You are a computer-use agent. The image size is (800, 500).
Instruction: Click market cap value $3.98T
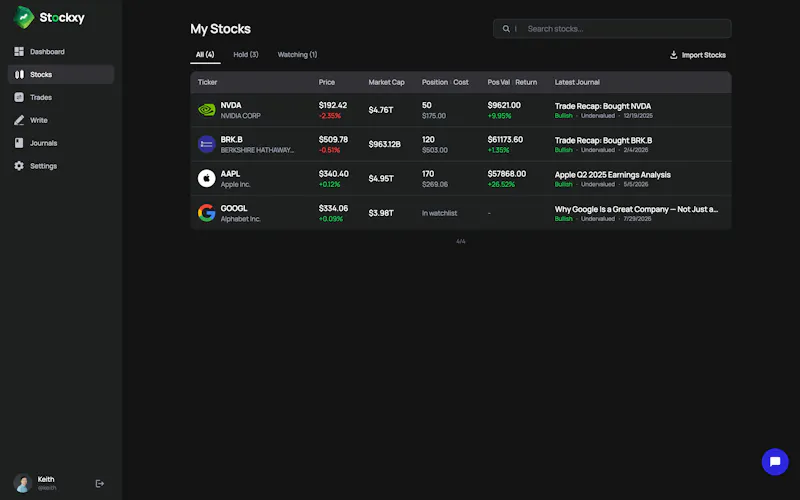point(381,213)
